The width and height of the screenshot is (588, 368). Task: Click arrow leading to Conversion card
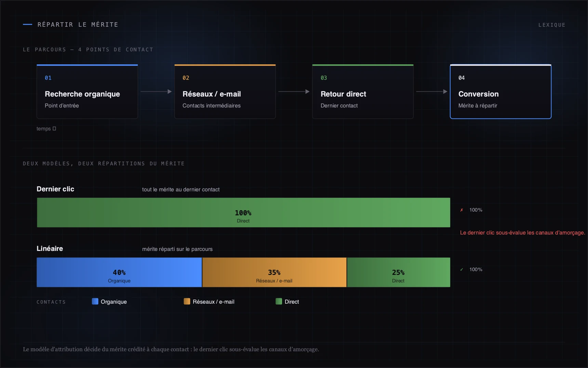coord(432,91)
